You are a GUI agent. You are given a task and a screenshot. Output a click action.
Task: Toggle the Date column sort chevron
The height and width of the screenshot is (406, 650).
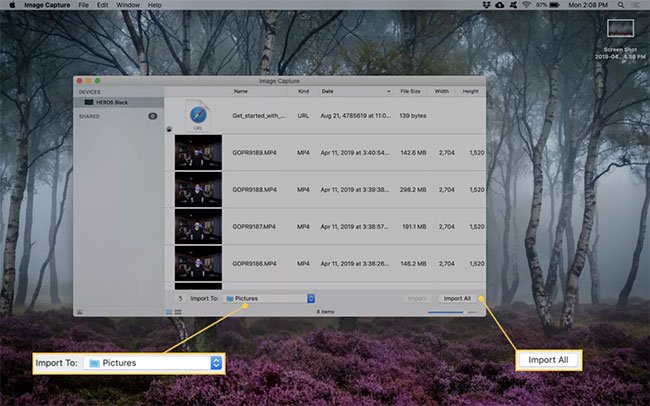click(388, 91)
